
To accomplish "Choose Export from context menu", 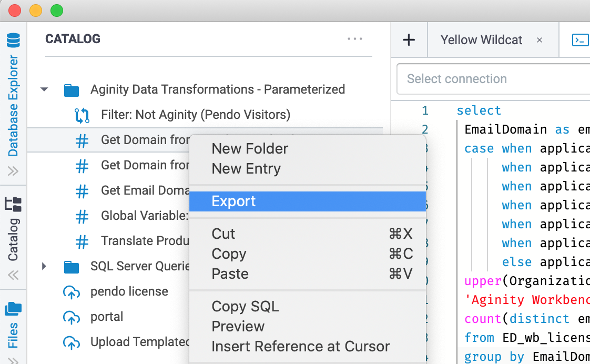I will (308, 201).
